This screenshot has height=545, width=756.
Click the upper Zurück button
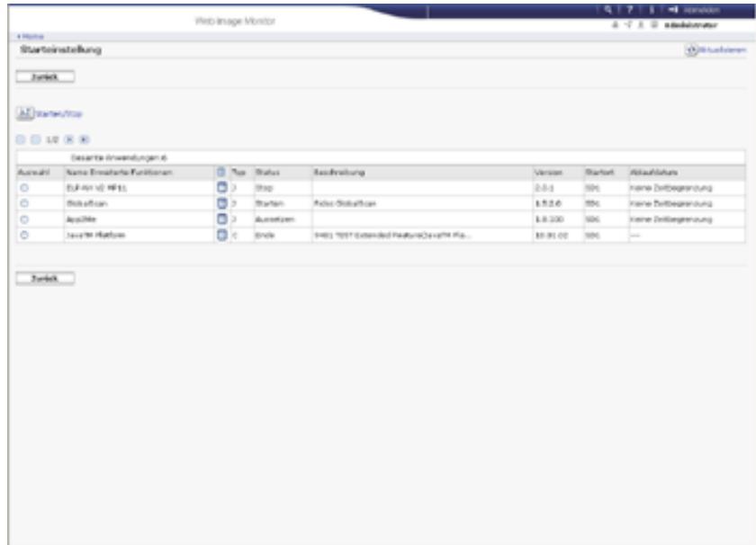click(45, 76)
